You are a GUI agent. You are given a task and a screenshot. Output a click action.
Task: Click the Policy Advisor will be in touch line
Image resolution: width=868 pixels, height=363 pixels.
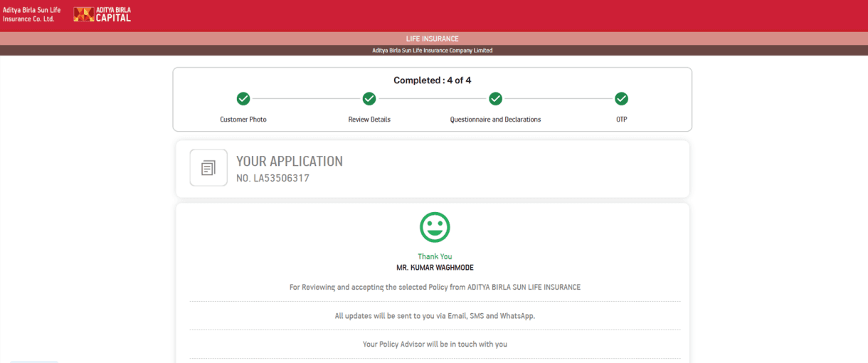(x=435, y=344)
